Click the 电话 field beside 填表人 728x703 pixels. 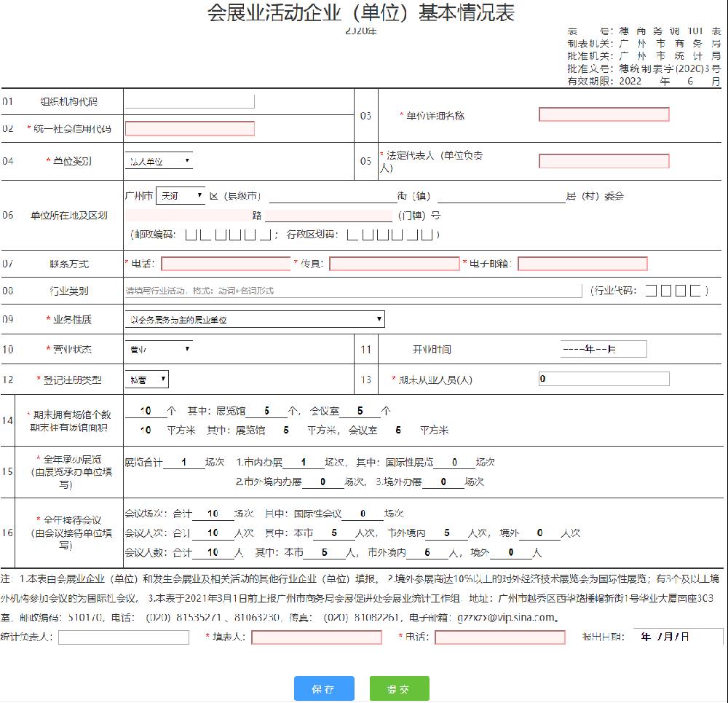click(500, 637)
